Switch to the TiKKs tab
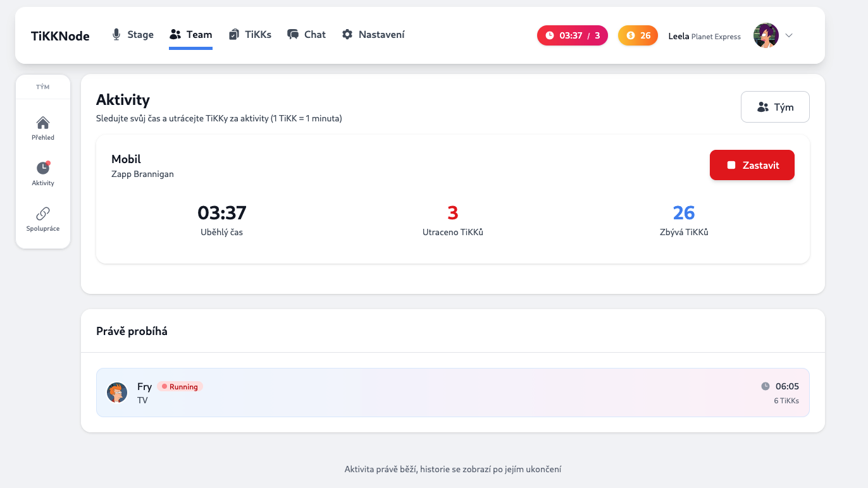Image resolution: width=868 pixels, height=488 pixels. click(250, 35)
